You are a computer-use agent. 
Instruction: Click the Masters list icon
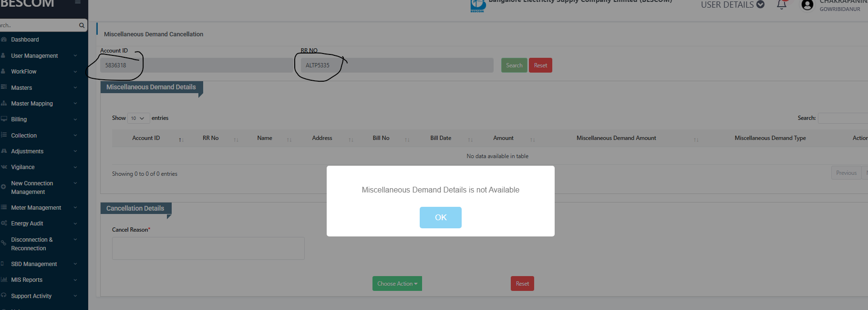(x=3, y=87)
